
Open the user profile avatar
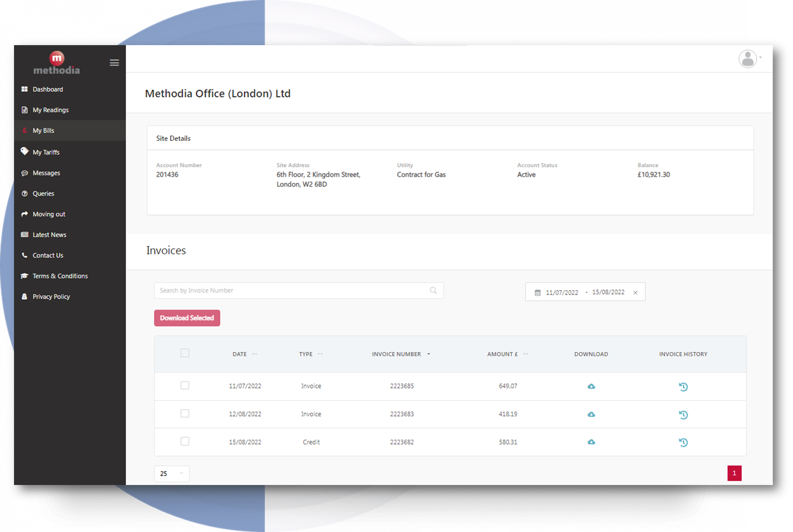point(748,59)
